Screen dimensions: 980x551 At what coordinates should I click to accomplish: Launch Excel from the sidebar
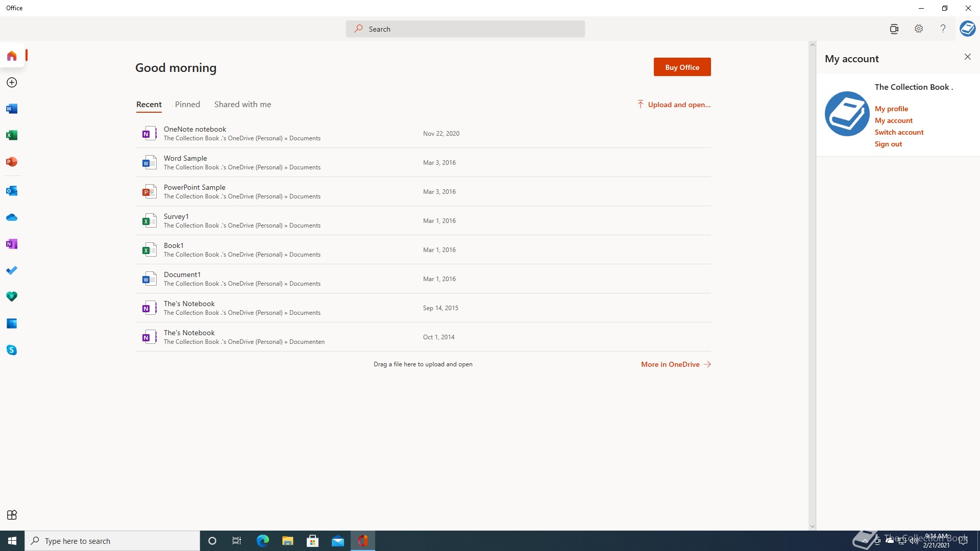click(x=12, y=135)
